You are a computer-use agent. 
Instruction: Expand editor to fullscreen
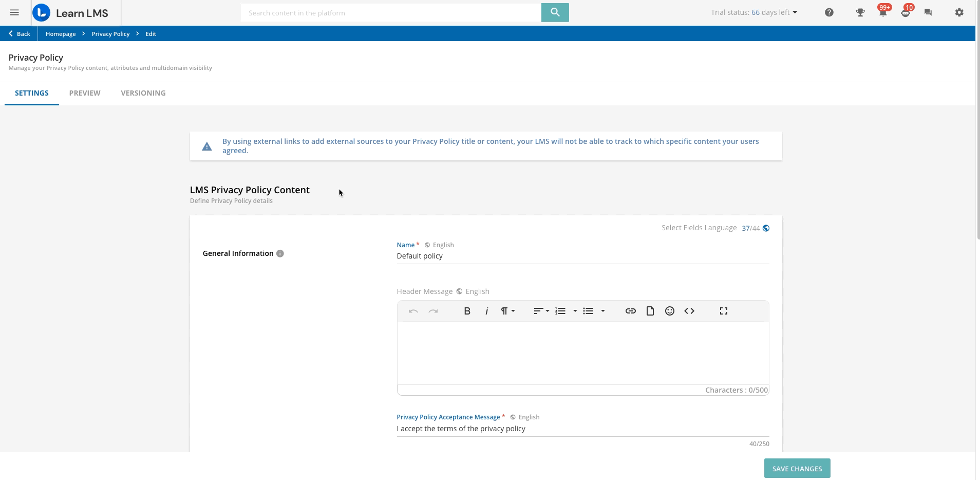723,311
